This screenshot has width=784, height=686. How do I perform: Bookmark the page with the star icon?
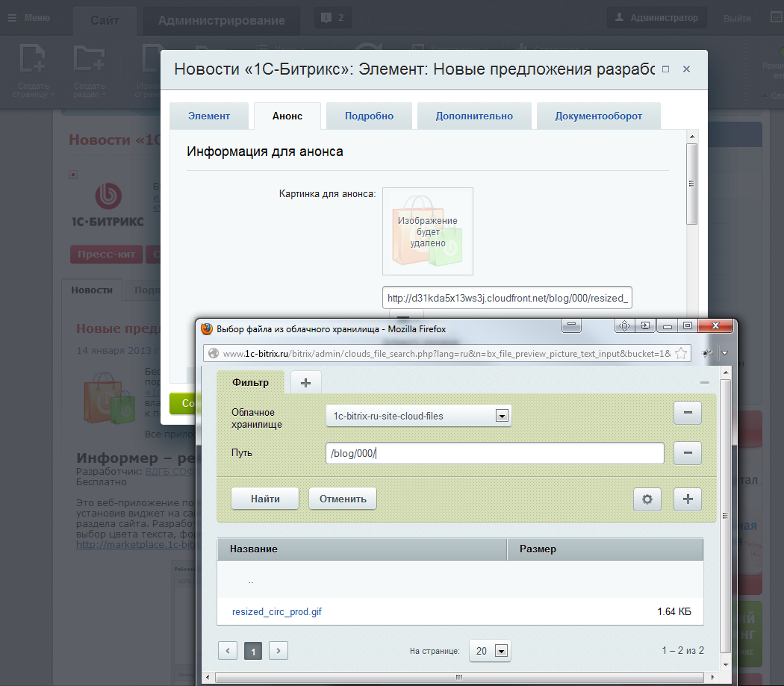(680, 354)
